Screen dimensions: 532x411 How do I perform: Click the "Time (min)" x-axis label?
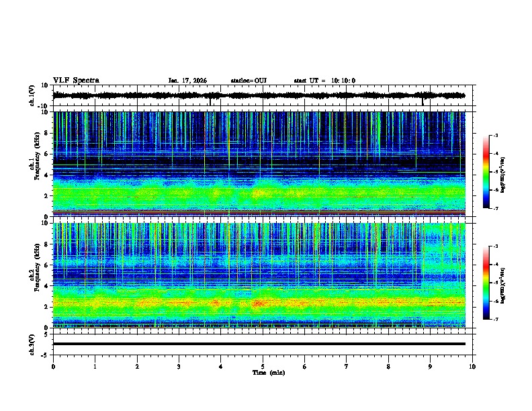tap(269, 373)
